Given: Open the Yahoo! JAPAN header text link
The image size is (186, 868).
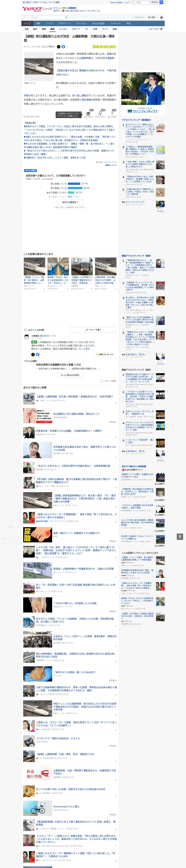Looking at the screenshot, I should (116, 2).
